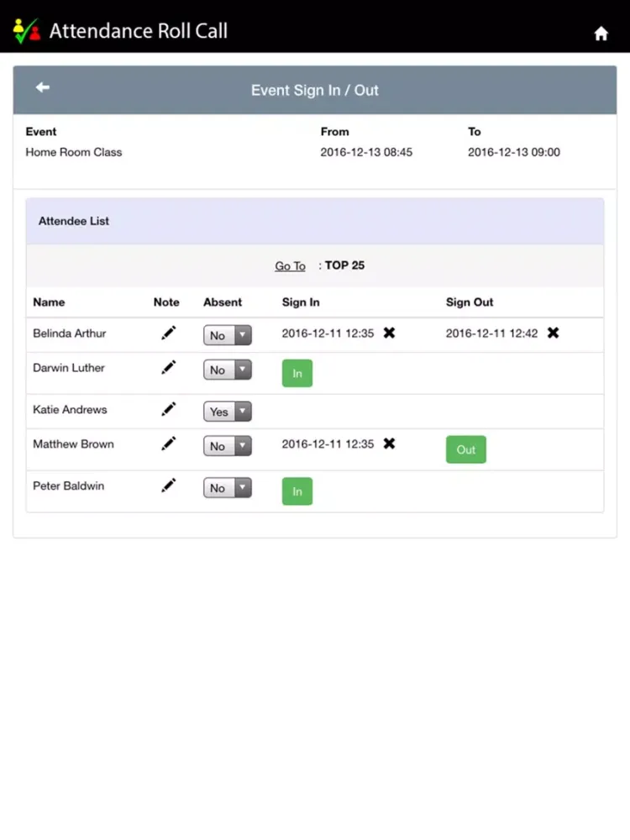Expand Matthew Brown's Absent dropdown
The height and width of the screenshot is (840, 630).
pyautogui.click(x=228, y=446)
